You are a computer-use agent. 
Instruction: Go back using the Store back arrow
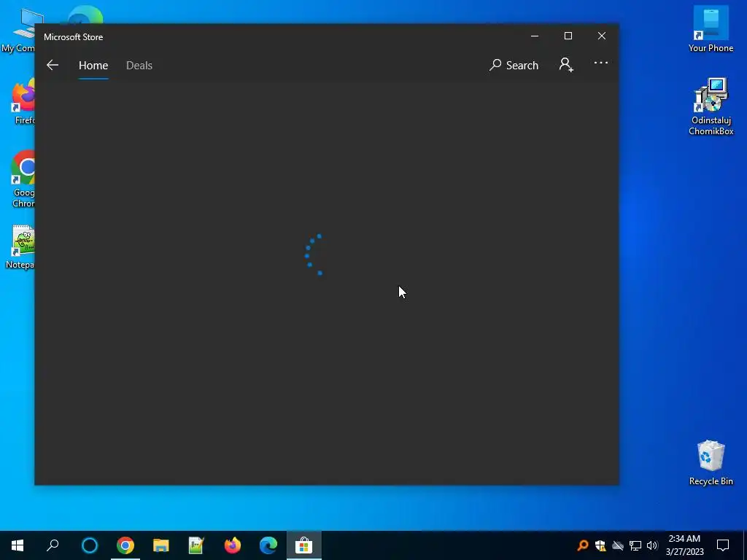(53, 65)
